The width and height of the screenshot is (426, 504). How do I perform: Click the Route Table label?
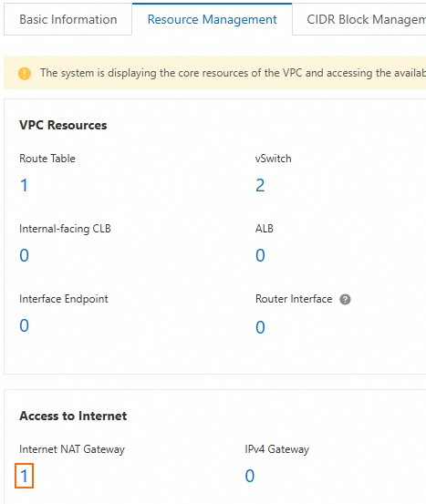coord(47,159)
